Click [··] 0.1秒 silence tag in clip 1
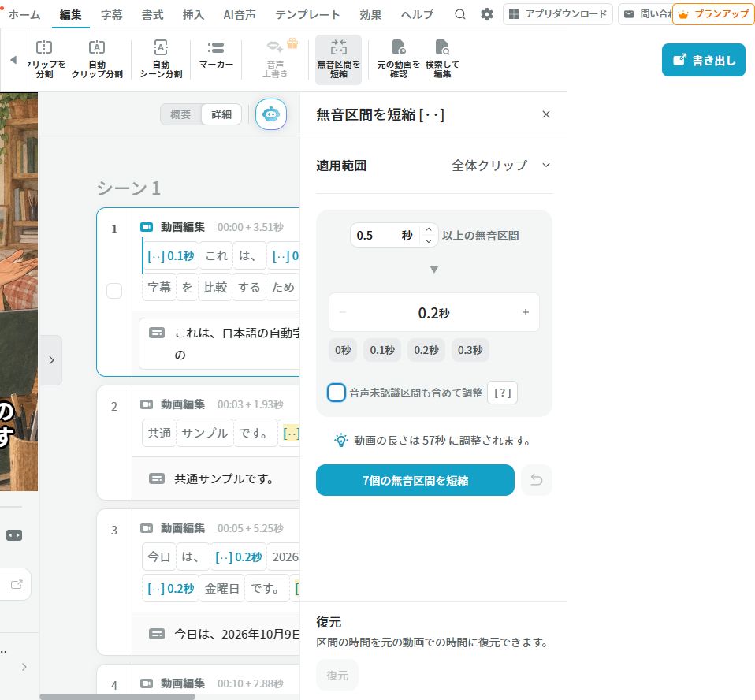The image size is (755, 700). (170, 256)
